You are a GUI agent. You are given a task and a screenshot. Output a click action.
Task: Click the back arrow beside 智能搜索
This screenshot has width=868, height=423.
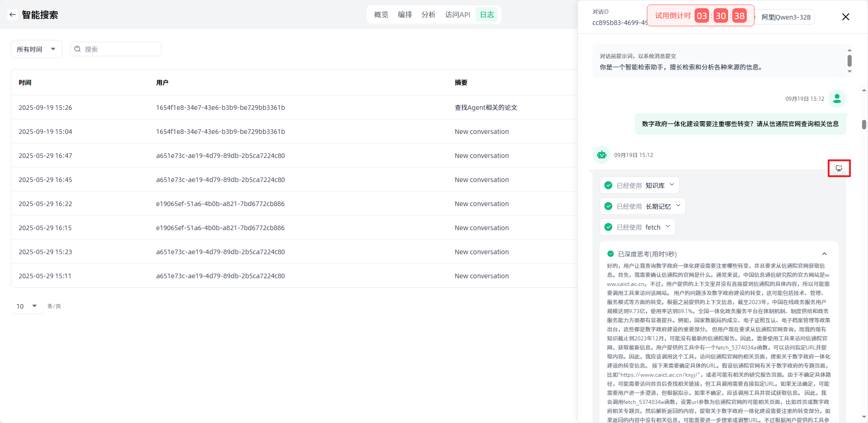12,15
